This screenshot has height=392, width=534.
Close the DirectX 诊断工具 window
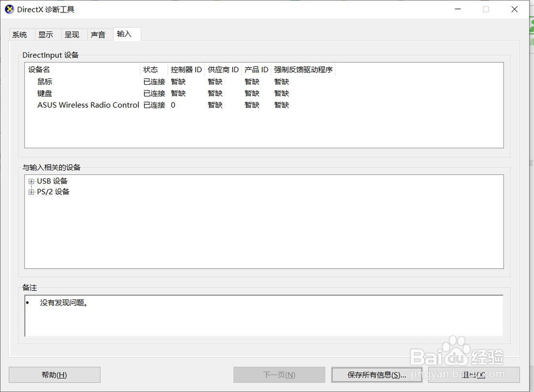tap(515, 9)
